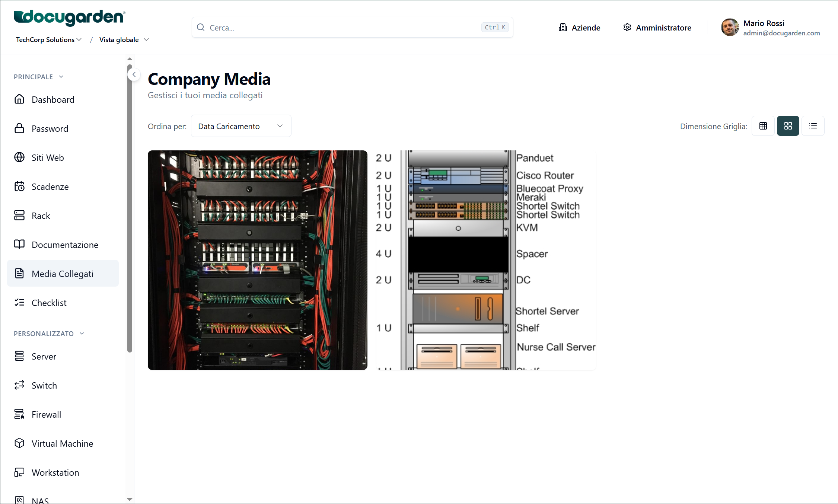Click the sidebar scroll down arrow
This screenshot has height=504, width=838.
[x=130, y=500]
